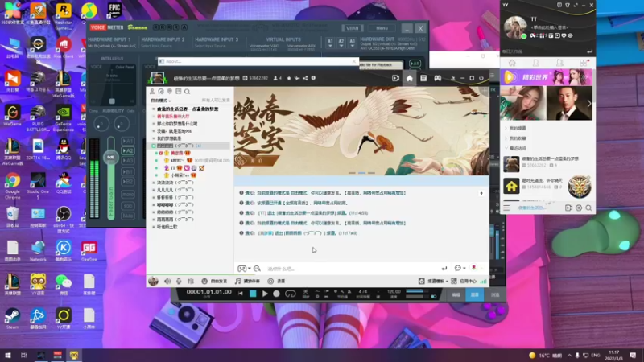Click the rose gift icon beside chat input
This screenshot has width=644, height=362.
click(x=473, y=268)
